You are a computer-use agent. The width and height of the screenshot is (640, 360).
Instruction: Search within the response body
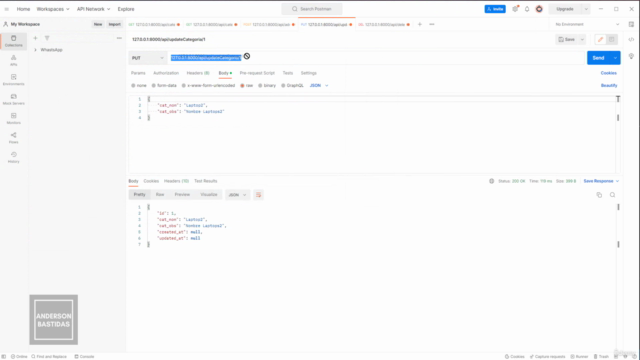pyautogui.click(x=612, y=195)
